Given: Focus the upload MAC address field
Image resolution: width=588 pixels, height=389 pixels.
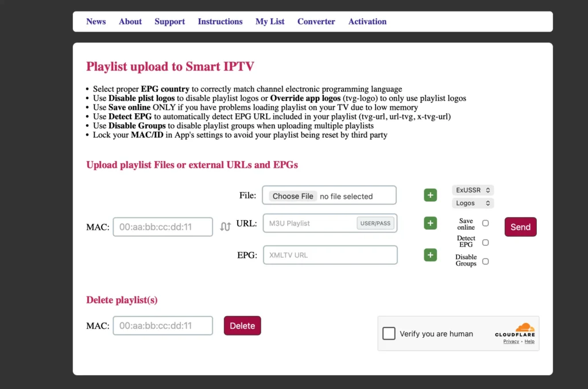Looking at the screenshot, I should click(163, 226).
